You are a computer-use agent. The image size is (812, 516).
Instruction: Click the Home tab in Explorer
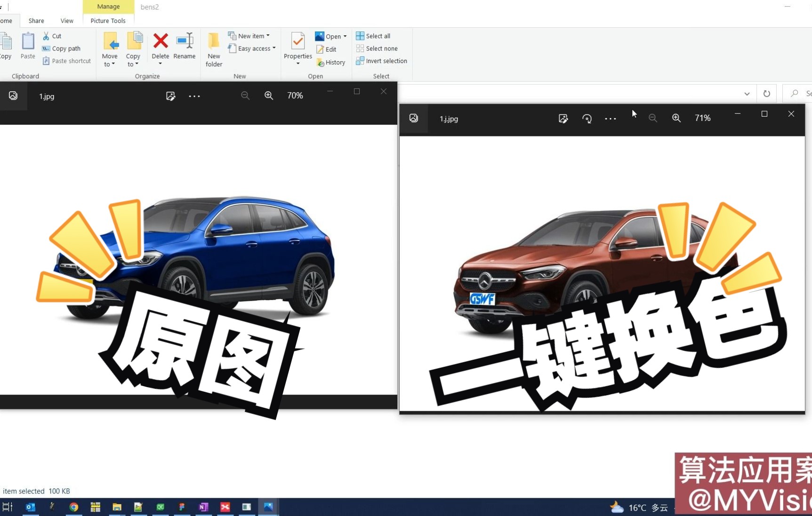(x=7, y=21)
